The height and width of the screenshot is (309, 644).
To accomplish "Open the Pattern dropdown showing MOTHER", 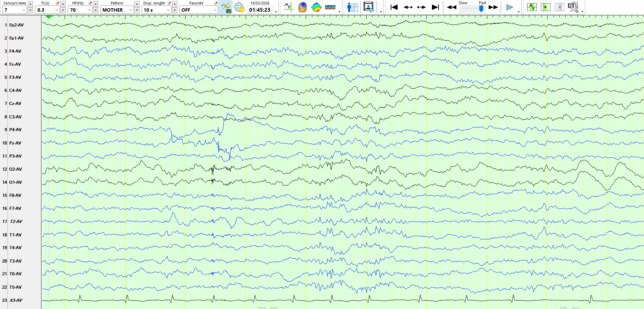I will pos(117,10).
